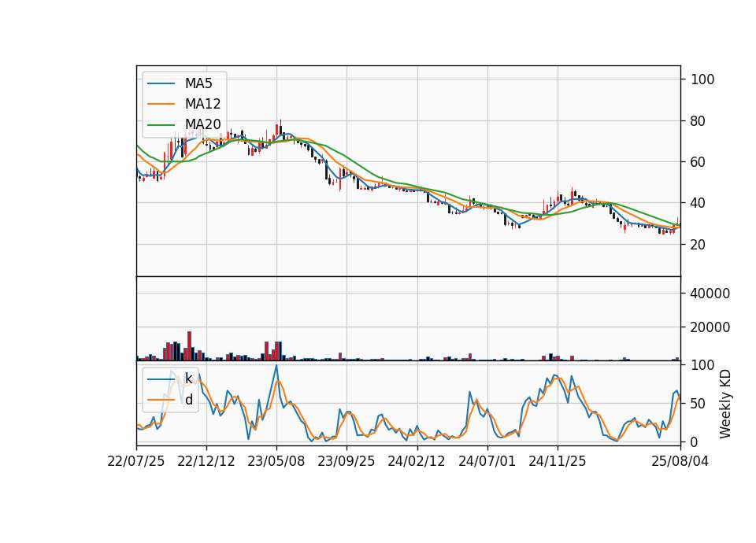This screenshot has height=543, width=756.
Task: Click the 22/12/12 date label
Action: pos(206,461)
